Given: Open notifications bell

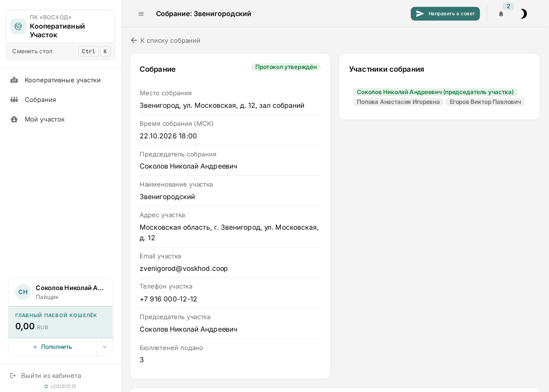Looking at the screenshot, I should point(501,14).
